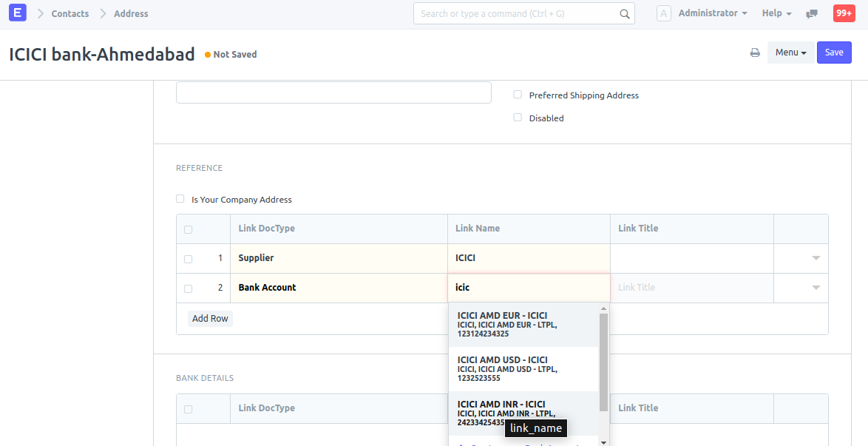Click the Link Name field containing icic

(529, 288)
